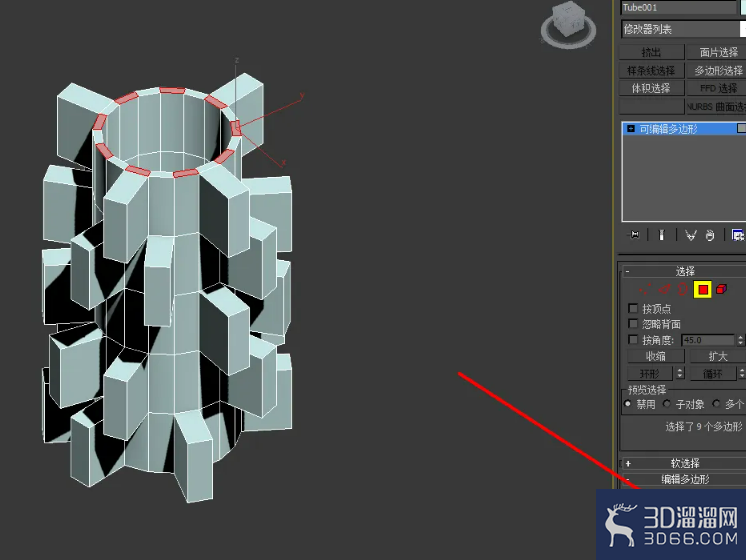Click the 样条线选择 modifier button
Image resolution: width=746 pixels, height=560 pixels.
[651, 70]
